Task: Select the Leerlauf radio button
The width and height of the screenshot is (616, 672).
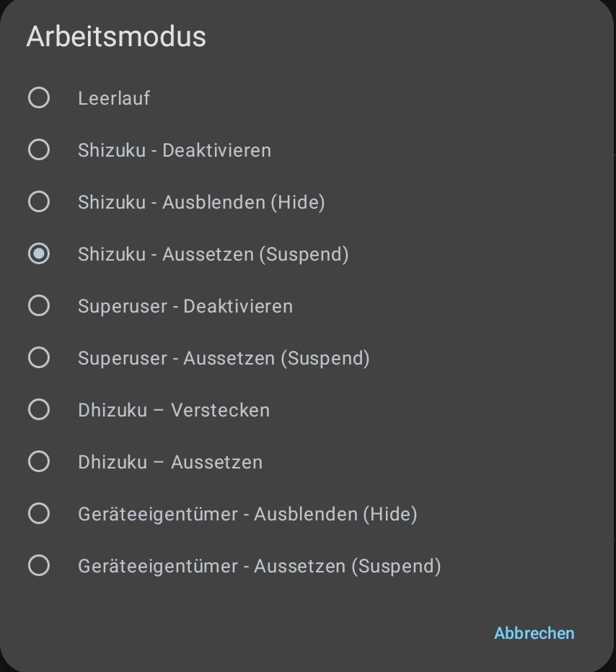Action: click(38, 97)
